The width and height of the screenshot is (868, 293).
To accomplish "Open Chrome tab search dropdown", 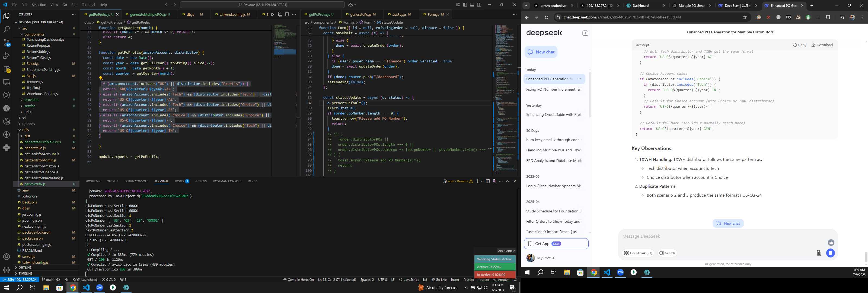I will click(x=526, y=5).
